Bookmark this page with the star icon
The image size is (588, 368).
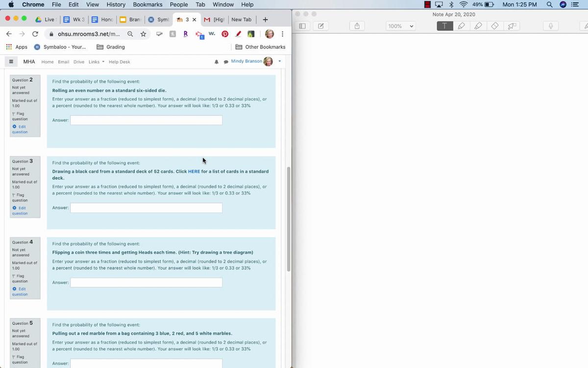(x=143, y=34)
